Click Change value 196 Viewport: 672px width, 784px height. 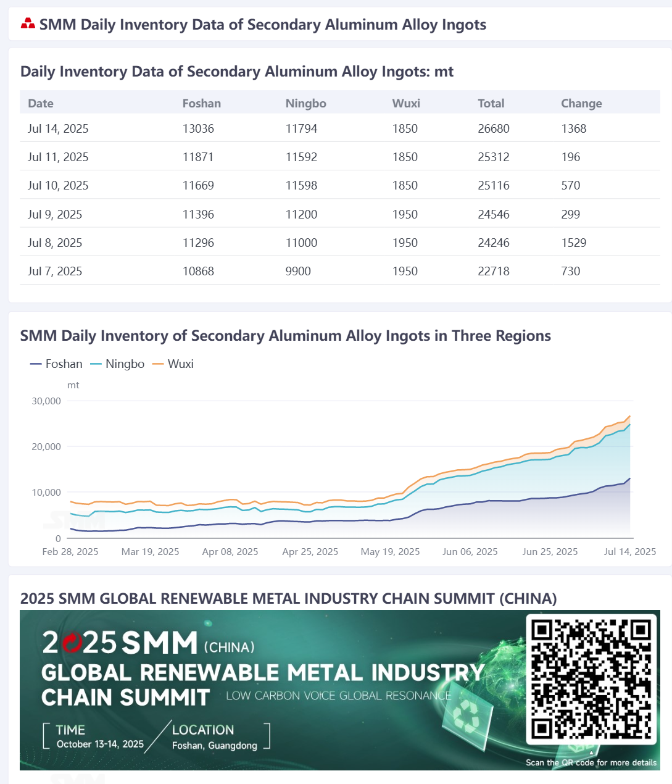[571, 157]
